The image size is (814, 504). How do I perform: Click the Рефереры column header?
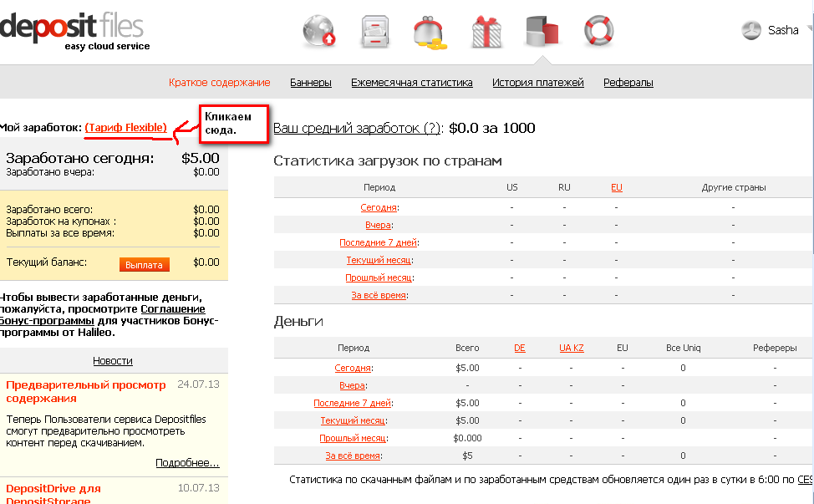[x=775, y=348]
